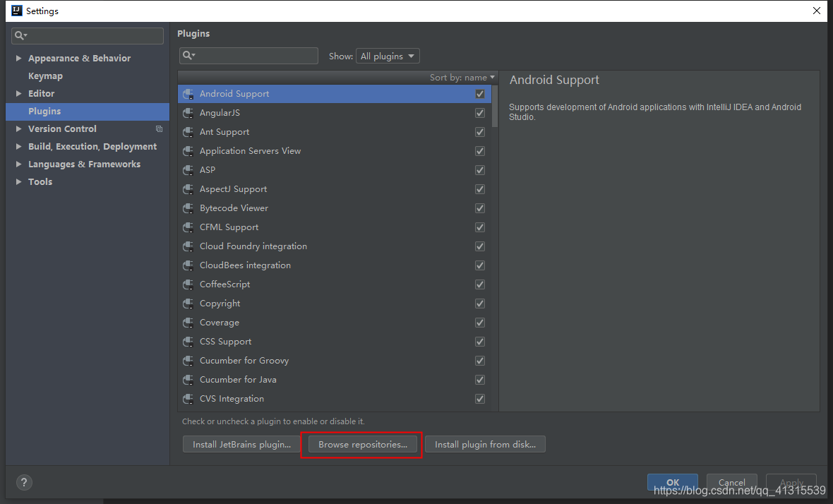833x504 pixels.
Task: Expand Appearance & Behavior tree node
Action: coord(18,59)
